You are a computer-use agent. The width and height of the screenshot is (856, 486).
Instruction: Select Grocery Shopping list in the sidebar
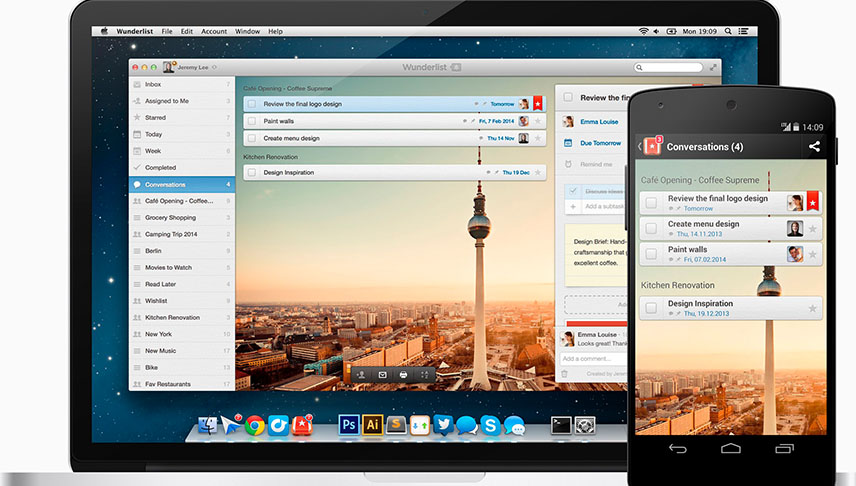tap(170, 217)
